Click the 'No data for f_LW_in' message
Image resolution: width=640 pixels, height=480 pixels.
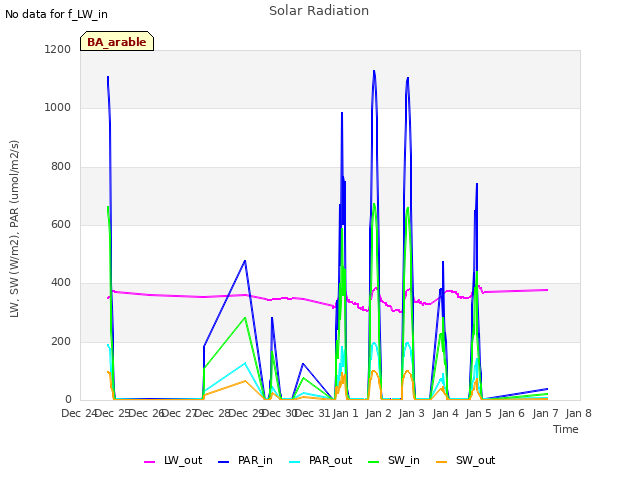pyautogui.click(x=56, y=14)
